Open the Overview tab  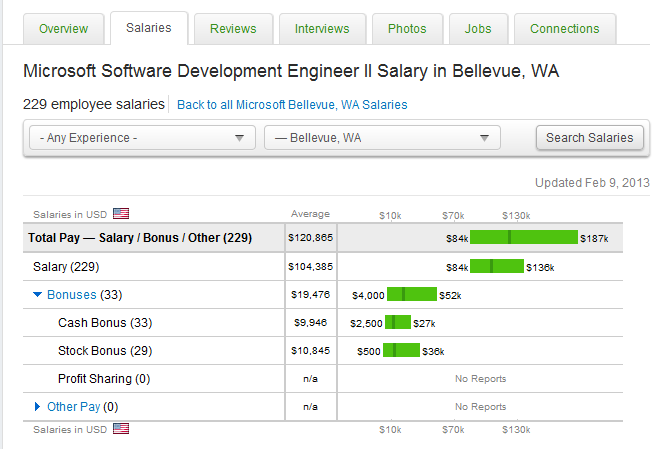tap(63, 29)
